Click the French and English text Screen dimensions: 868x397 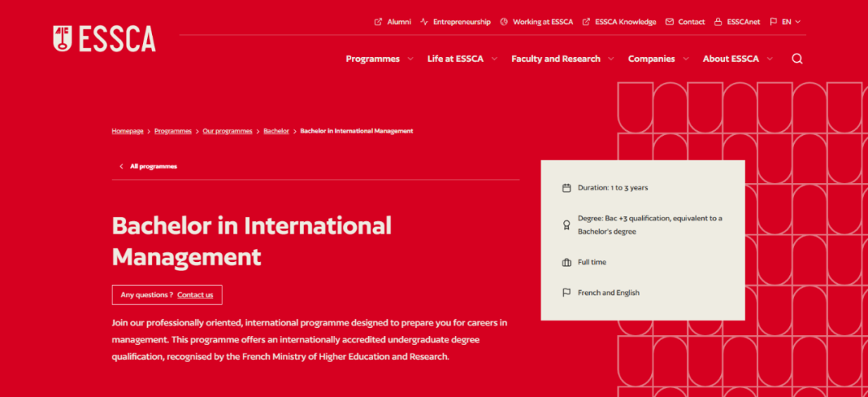click(x=608, y=293)
